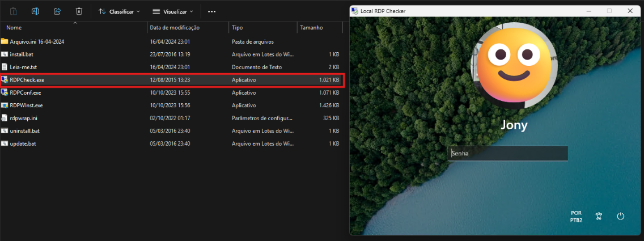
Task: Select the rdpwrap.ini file
Action: click(x=24, y=118)
